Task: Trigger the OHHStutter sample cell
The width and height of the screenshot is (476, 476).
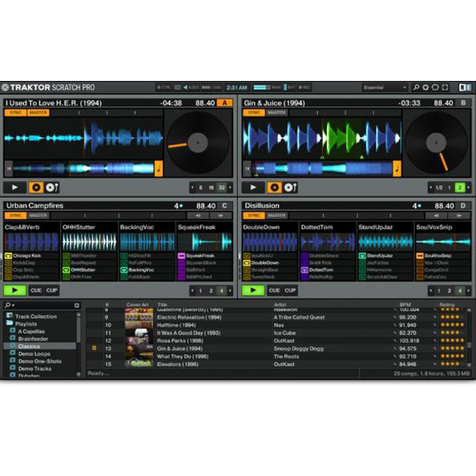Action: (89, 270)
